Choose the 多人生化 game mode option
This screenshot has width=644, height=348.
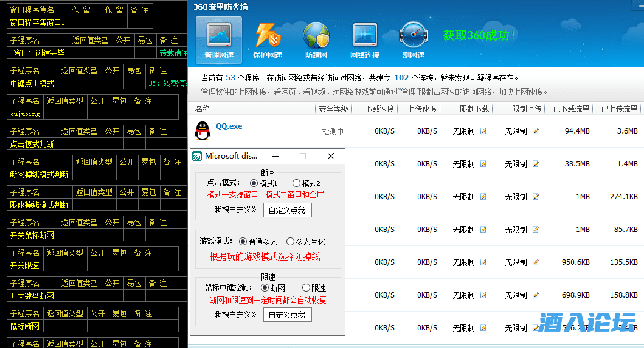(290, 241)
